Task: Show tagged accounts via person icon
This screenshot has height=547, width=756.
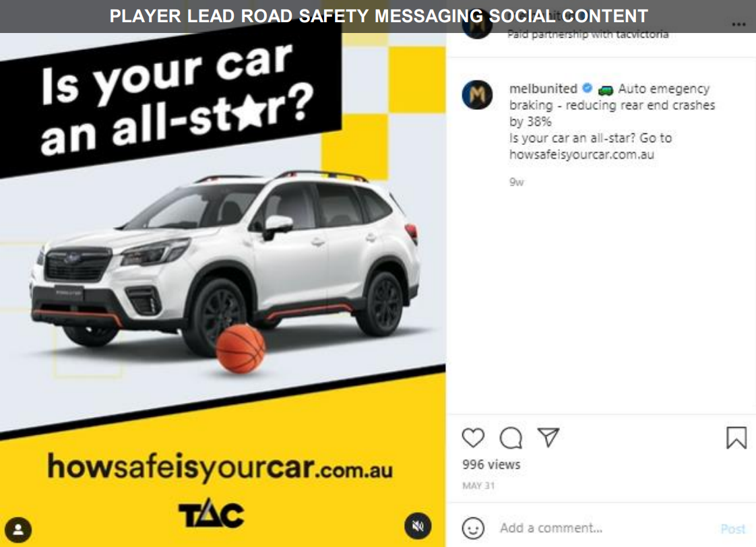Action: pos(18,529)
